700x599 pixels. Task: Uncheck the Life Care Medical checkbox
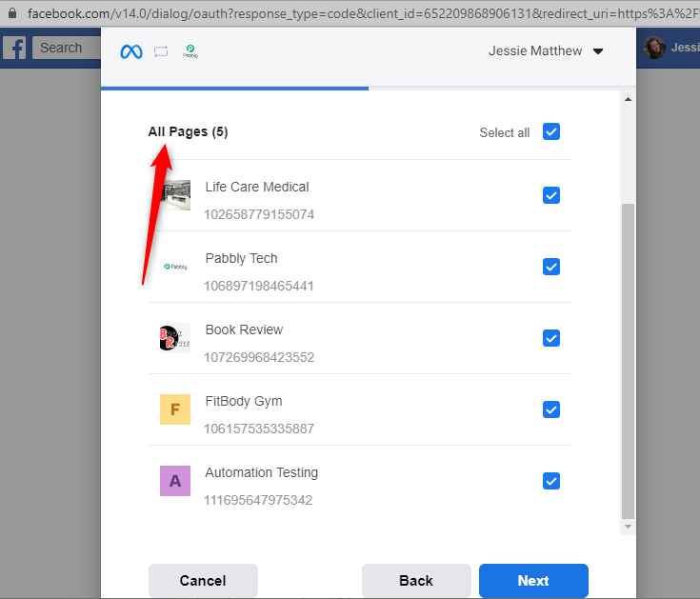click(x=551, y=195)
